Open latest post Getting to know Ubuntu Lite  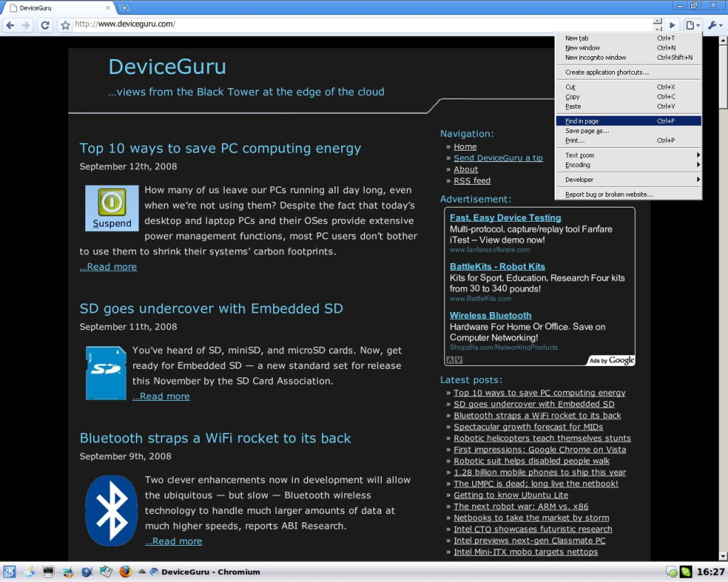click(510, 495)
